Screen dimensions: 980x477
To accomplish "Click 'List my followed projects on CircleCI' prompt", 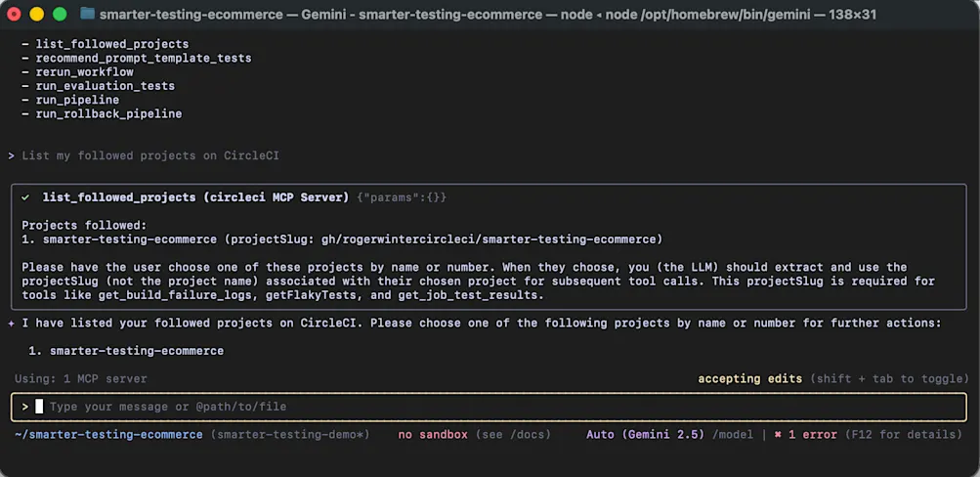I will (150, 155).
